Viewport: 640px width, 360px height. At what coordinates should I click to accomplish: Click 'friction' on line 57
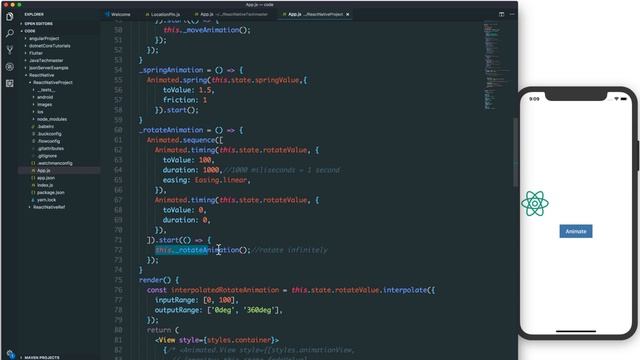(x=179, y=100)
